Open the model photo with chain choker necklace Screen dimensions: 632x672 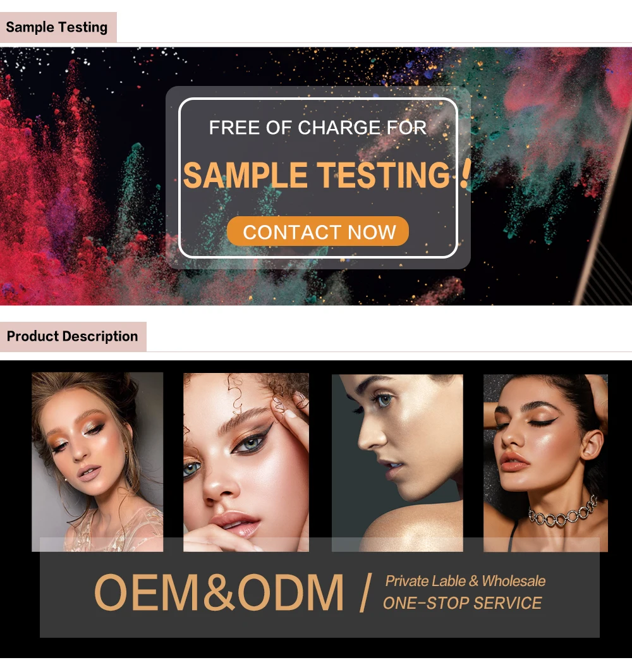pyautogui.click(x=545, y=463)
